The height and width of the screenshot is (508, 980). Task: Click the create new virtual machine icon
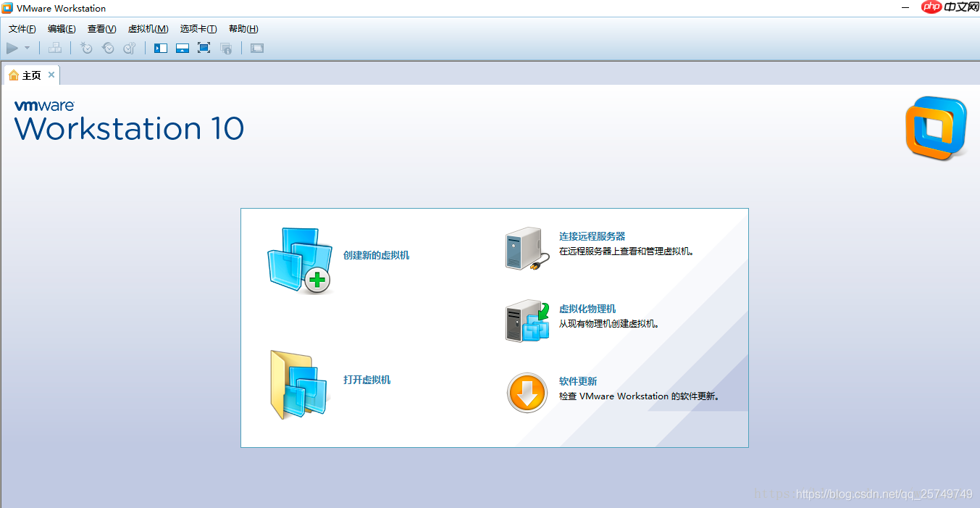coord(299,260)
